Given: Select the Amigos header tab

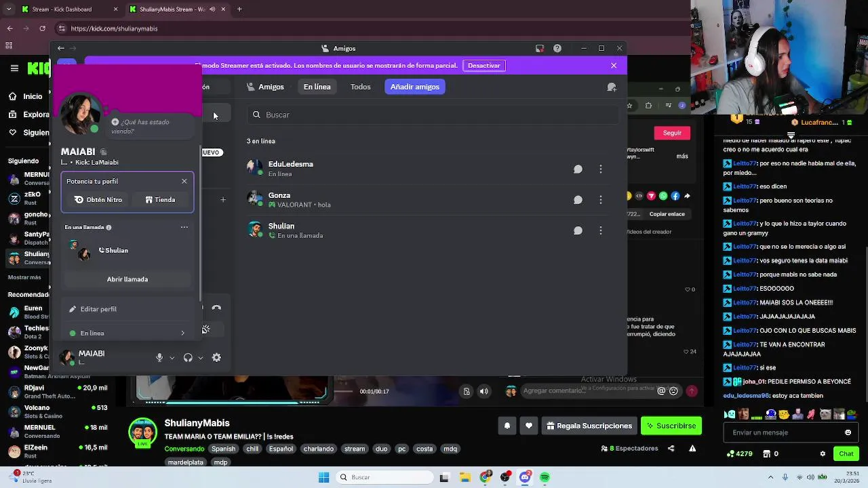Looking at the screenshot, I should pos(265,87).
